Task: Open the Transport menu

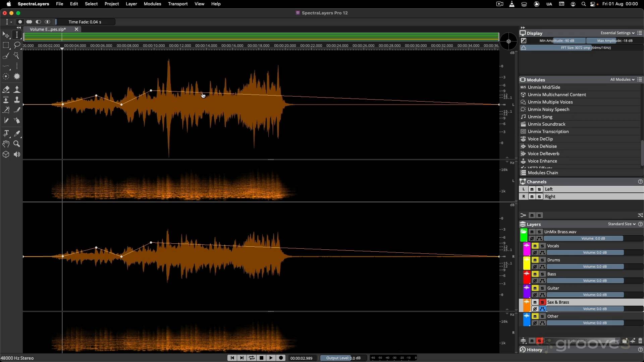Action: coord(178,4)
